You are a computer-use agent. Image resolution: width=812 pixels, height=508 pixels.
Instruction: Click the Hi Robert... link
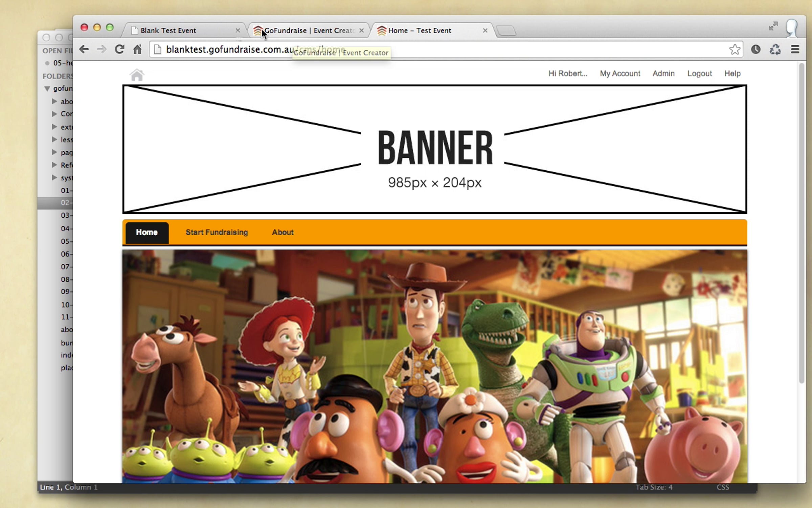(x=568, y=73)
